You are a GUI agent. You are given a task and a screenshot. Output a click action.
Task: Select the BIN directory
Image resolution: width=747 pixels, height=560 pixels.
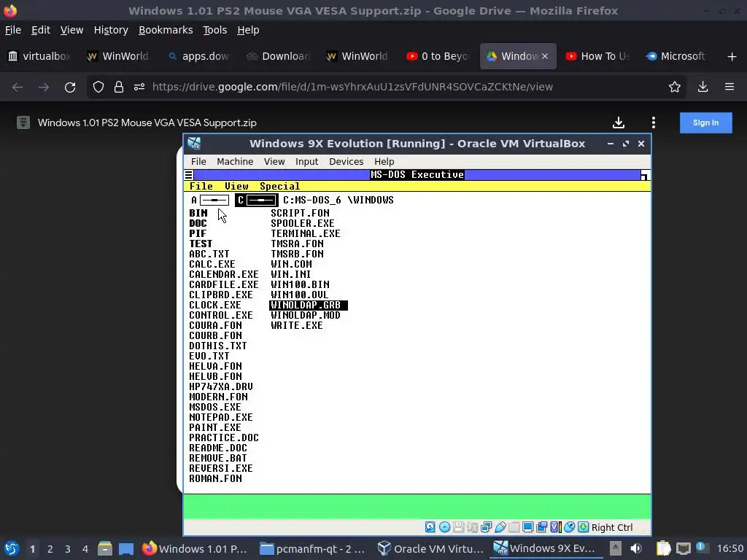point(198,214)
